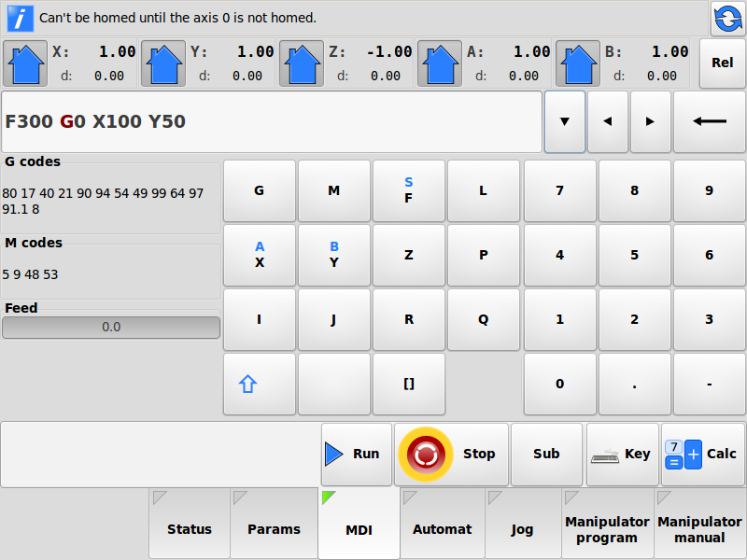Image resolution: width=747 pixels, height=560 pixels.
Task: Tap the decimal point key
Action: click(x=635, y=384)
